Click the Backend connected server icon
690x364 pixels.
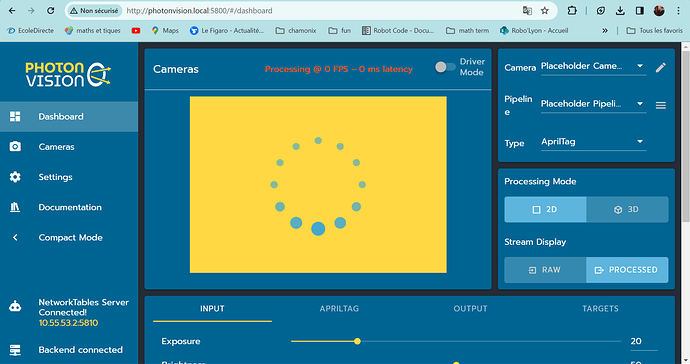click(x=15, y=350)
